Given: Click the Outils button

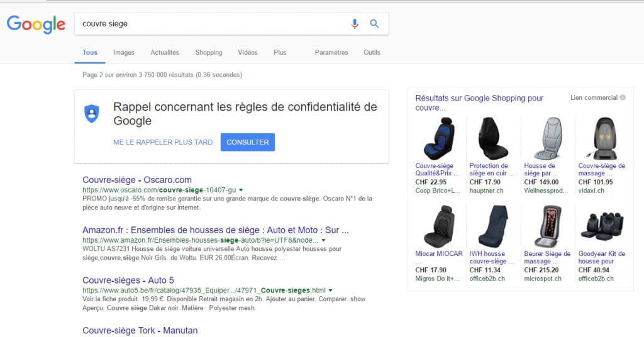Looking at the screenshot, I should [x=372, y=53].
